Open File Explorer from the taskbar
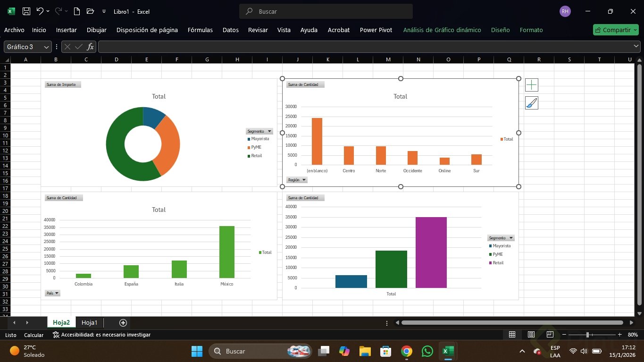This screenshot has width=644, height=362. click(365, 351)
